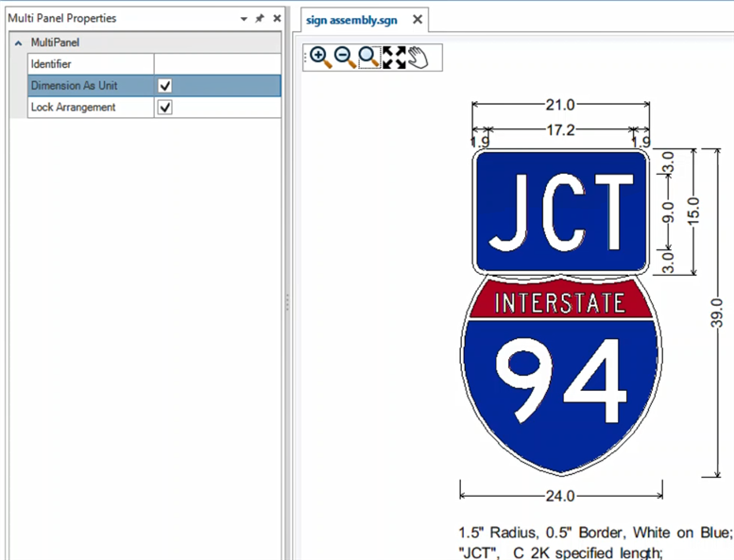Click the Zoom Out magnifier icon
This screenshot has width=734, height=560.
tap(345, 58)
